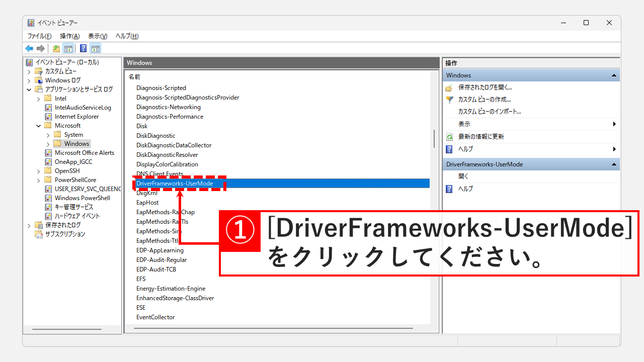Screen dimensions: 644x362
Task: Click the Forward arrow in toolbar
Action: (x=41, y=48)
